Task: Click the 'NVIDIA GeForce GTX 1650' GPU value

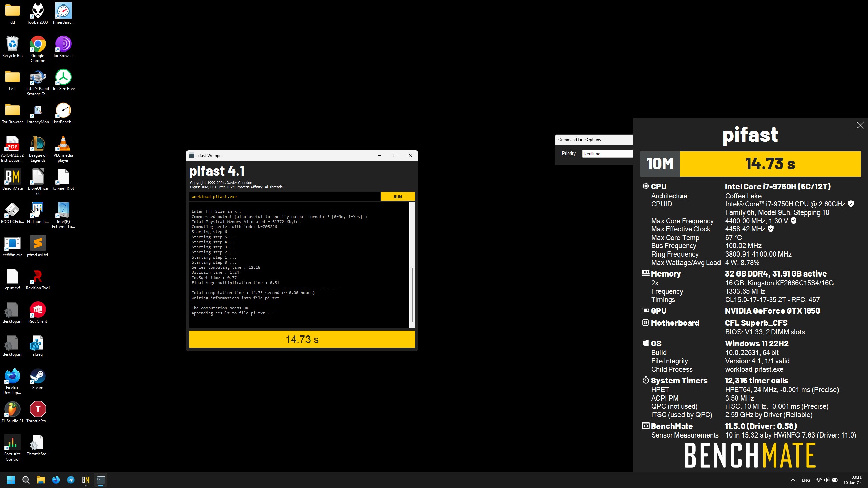Action: click(x=772, y=311)
